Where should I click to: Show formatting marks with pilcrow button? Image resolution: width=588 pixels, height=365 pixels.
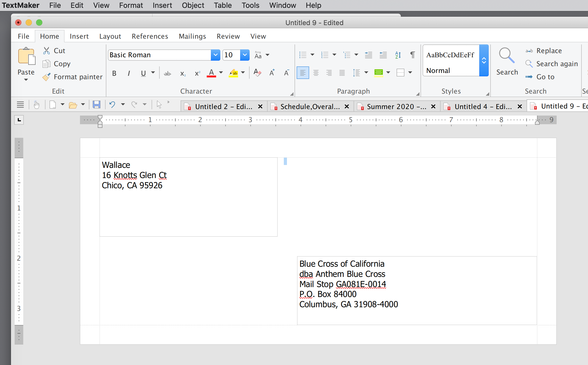tap(412, 55)
